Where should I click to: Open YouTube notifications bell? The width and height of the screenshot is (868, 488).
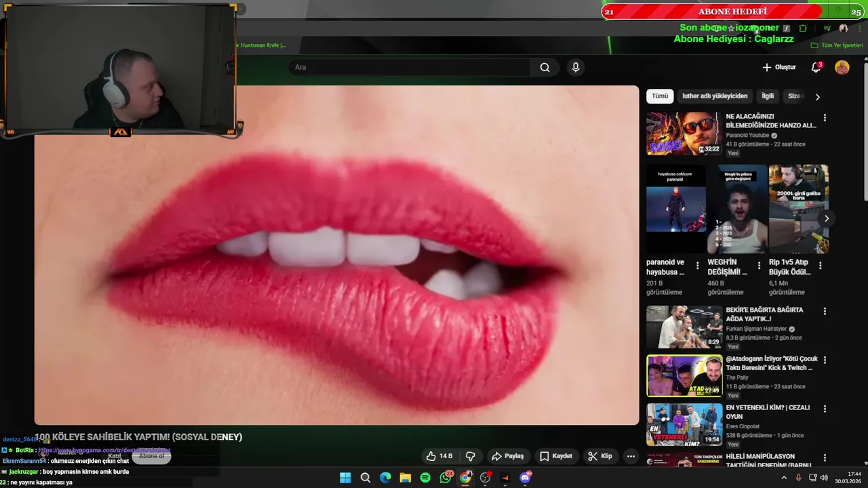[x=816, y=67]
